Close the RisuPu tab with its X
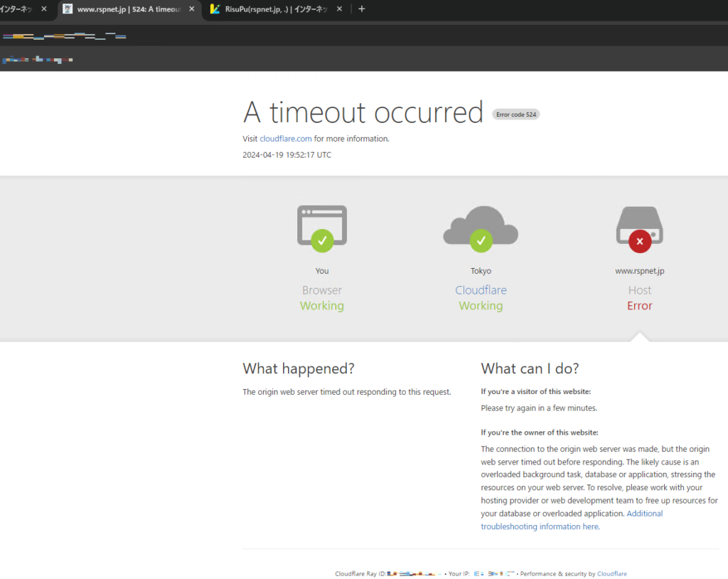This screenshot has width=728, height=579. (x=339, y=10)
